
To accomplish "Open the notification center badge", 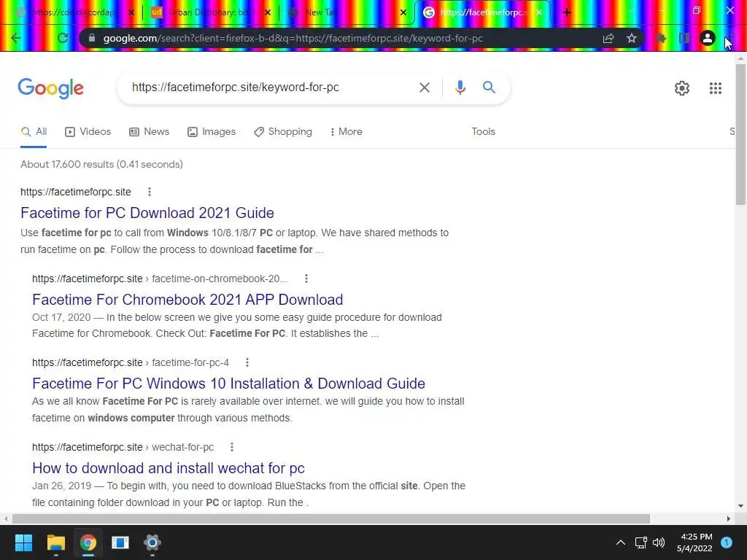I will 726,542.
